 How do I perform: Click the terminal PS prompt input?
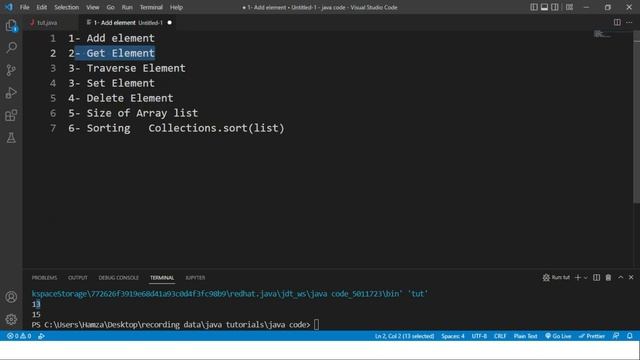[x=316, y=325]
